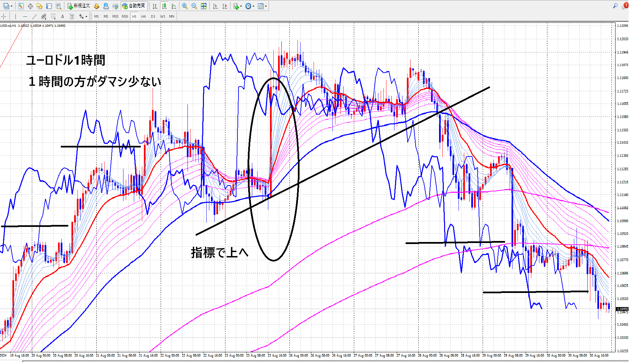Switch to M1 timeframe

(x=97, y=16)
